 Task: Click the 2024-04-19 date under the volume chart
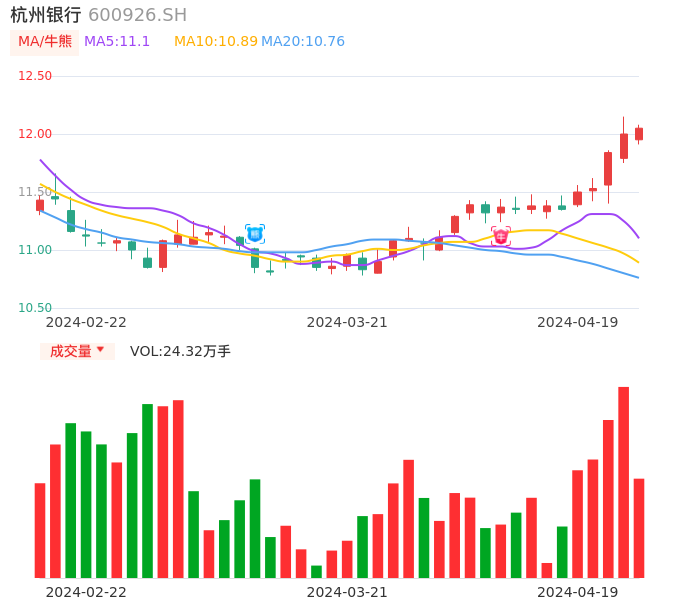tap(578, 592)
